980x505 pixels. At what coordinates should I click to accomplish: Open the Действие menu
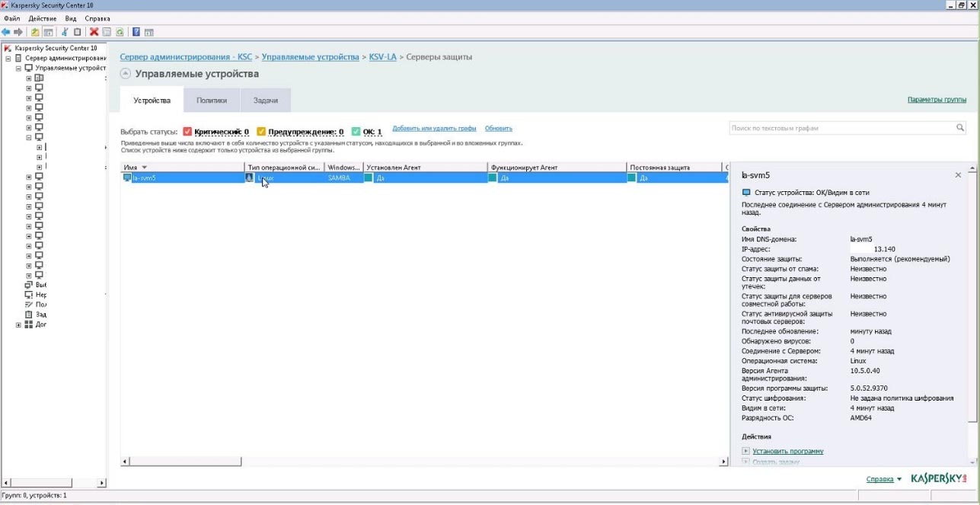coord(43,18)
